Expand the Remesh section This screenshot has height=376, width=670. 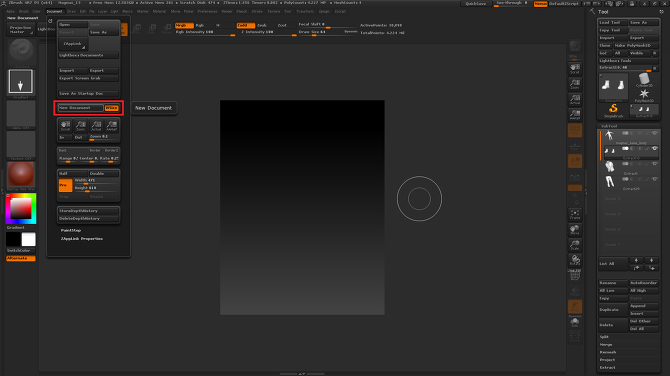pos(607,352)
